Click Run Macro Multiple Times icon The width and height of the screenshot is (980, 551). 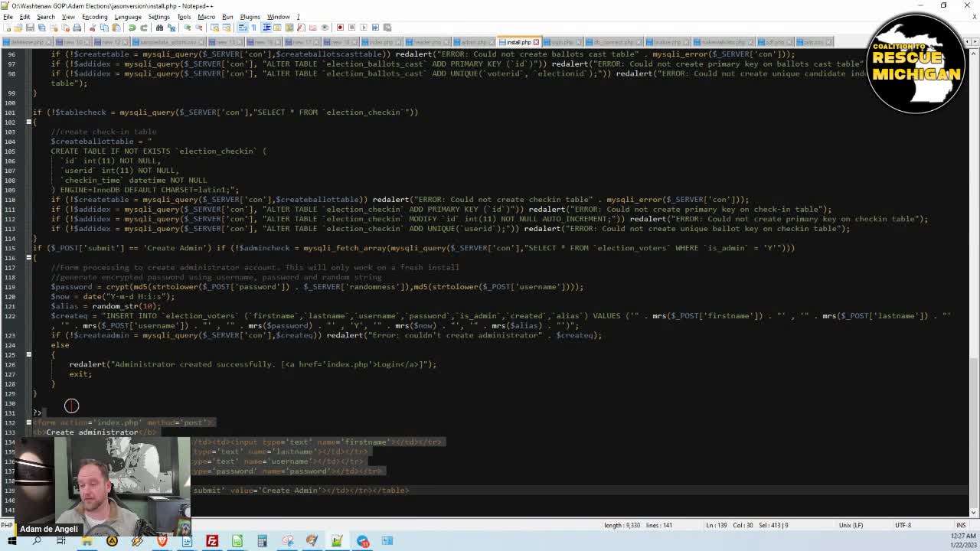(375, 28)
